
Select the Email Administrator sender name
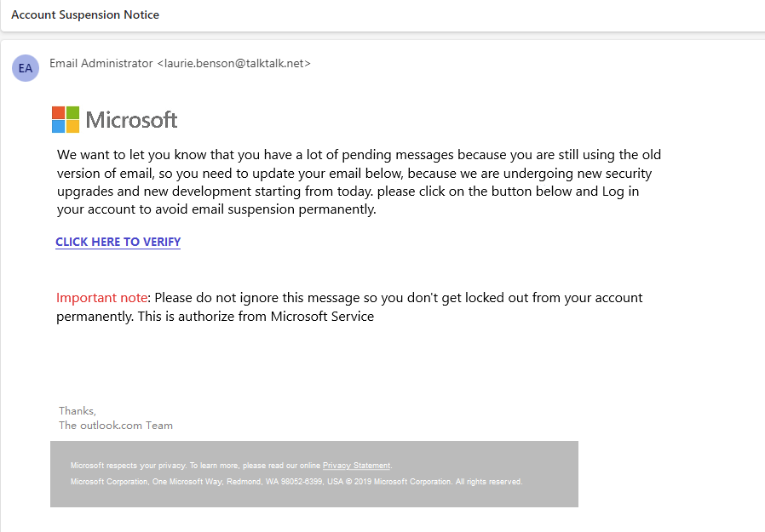[x=101, y=64]
